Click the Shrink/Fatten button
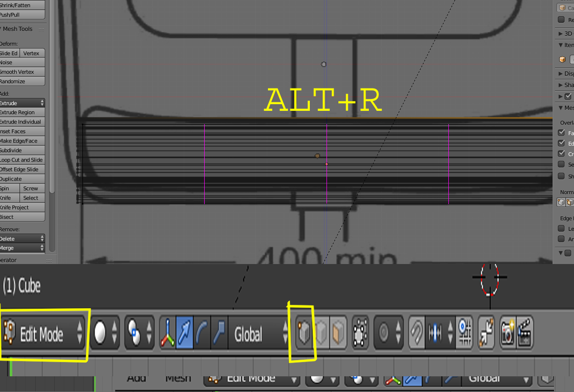 [22, 5]
